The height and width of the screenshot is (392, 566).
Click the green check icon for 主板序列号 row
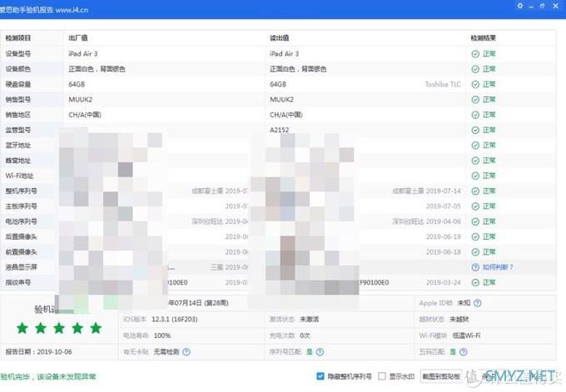pos(475,206)
